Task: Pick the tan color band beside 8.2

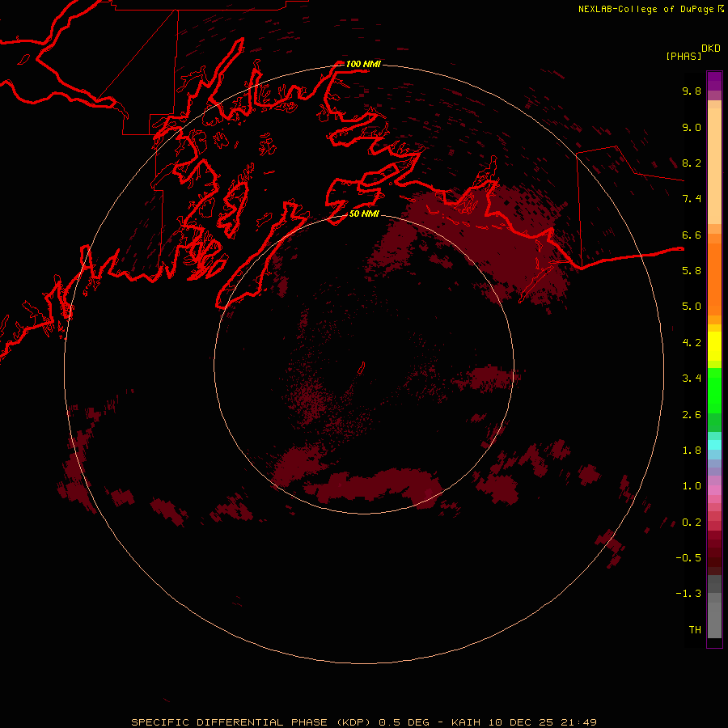Action: coord(714,165)
